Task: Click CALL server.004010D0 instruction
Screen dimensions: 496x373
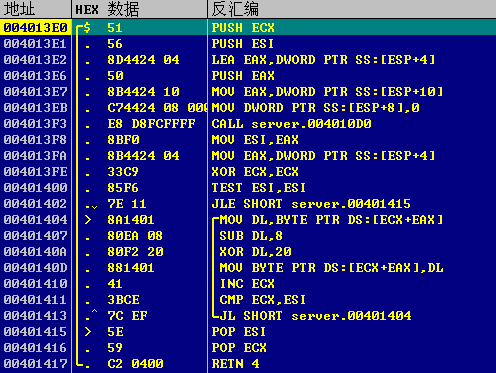Action: 291,124
